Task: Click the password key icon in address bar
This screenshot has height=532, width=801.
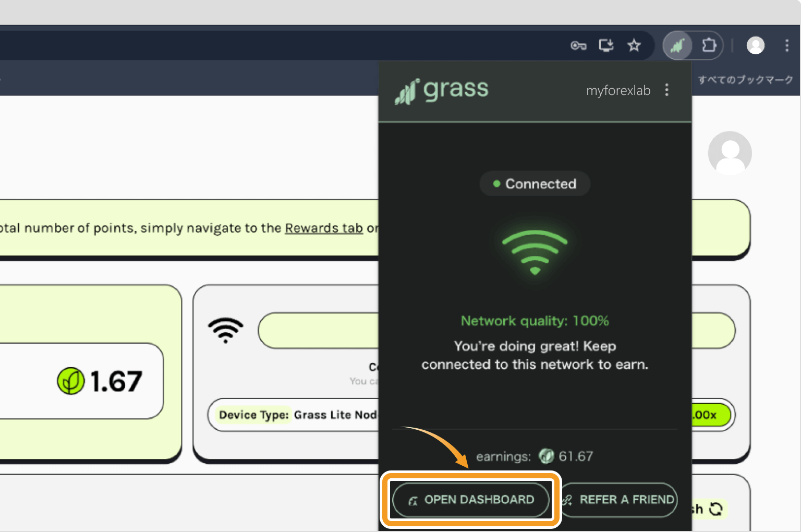Action: tap(578, 46)
